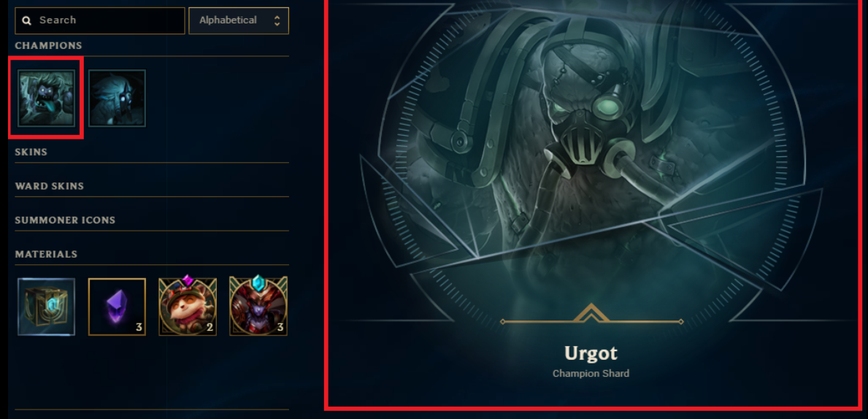
Task: Click the Materials section header
Action: tap(46, 254)
